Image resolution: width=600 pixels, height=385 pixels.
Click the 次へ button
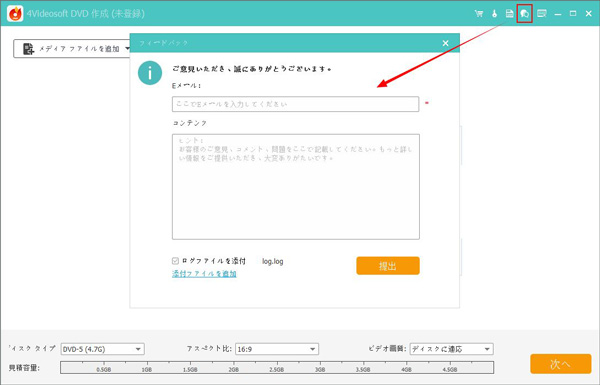[x=561, y=364]
